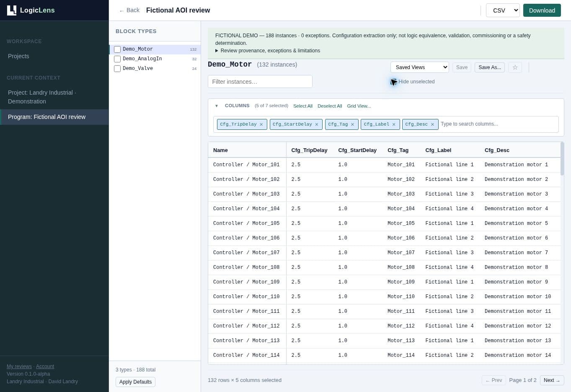Collapse the COLUMNS section triangle

point(217,106)
